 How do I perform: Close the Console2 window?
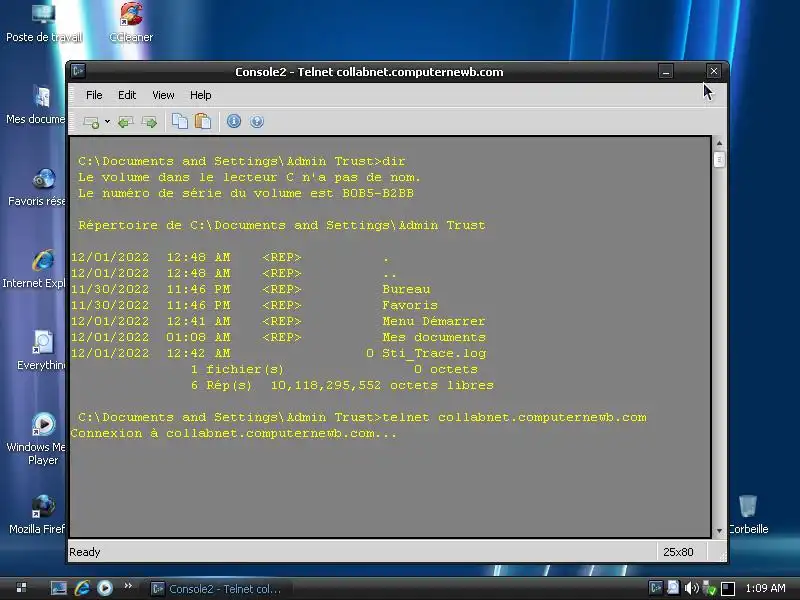[713, 71]
